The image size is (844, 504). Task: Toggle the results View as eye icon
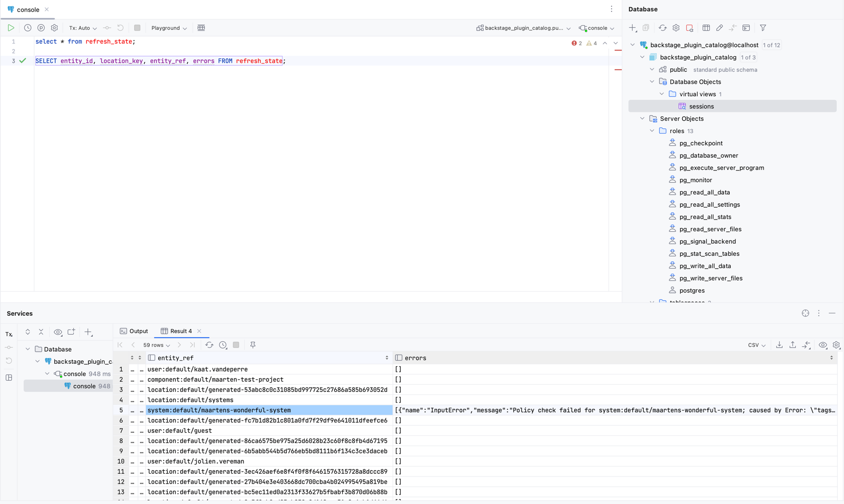[823, 345]
